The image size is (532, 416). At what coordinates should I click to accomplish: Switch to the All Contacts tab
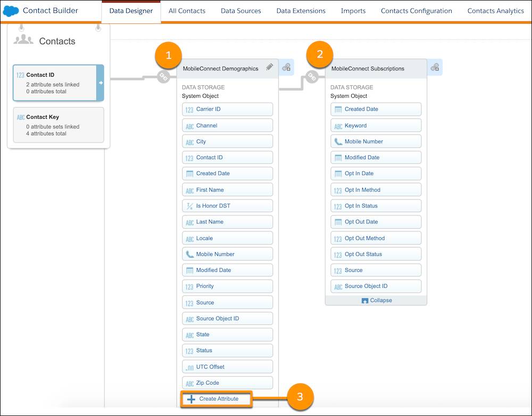(x=187, y=11)
